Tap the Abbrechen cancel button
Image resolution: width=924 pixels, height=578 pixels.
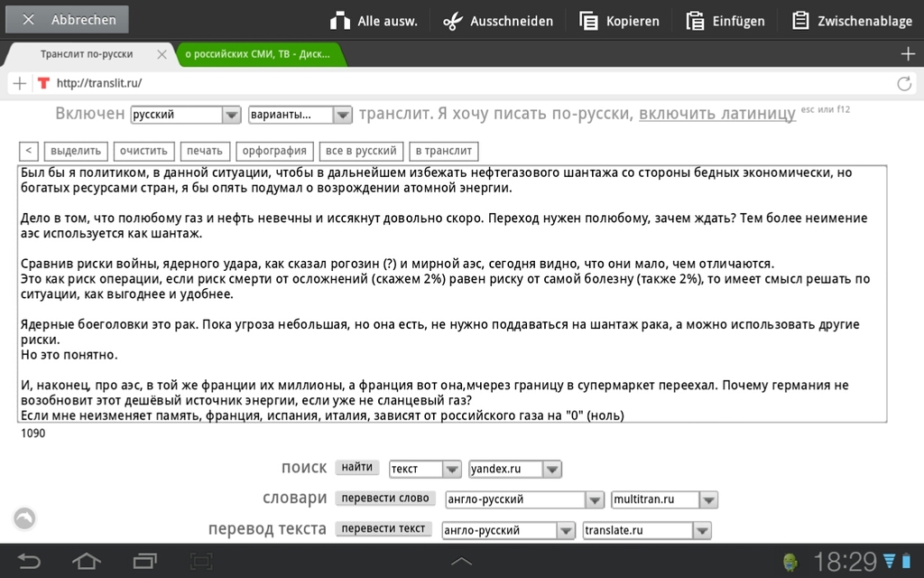point(67,20)
